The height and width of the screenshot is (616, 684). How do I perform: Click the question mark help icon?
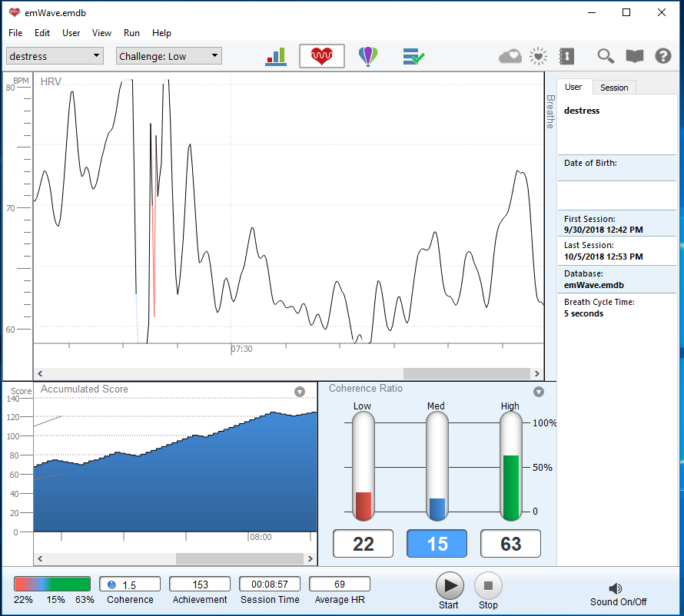pos(663,56)
